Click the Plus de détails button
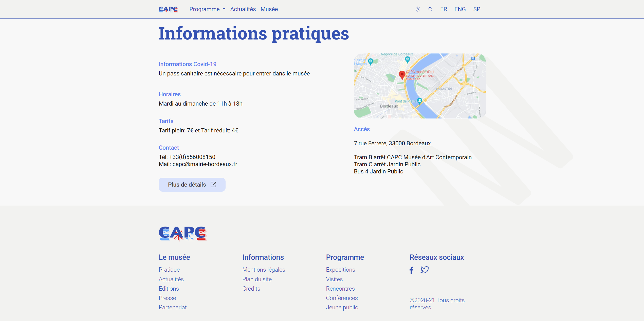 [x=192, y=185]
